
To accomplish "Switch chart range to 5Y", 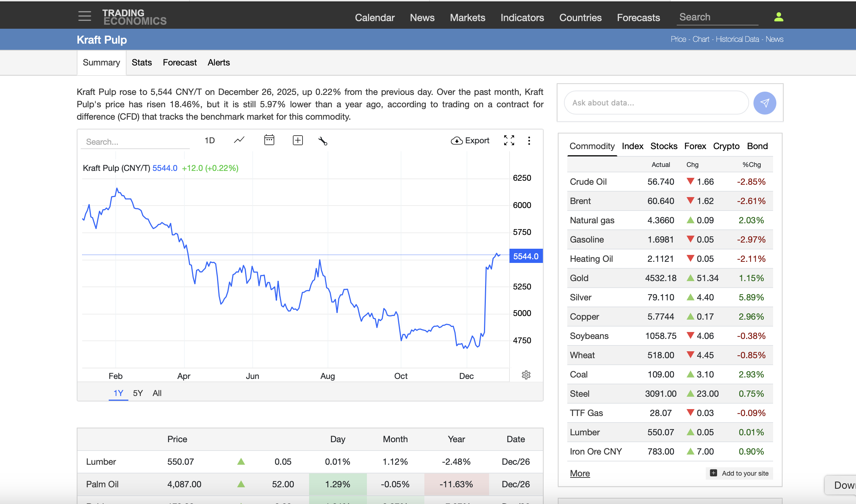I will [138, 393].
